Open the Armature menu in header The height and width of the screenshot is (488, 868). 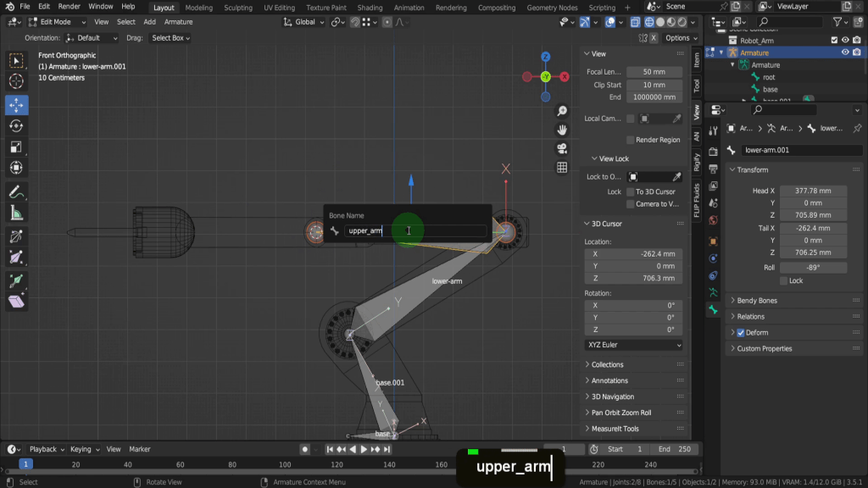[x=178, y=22]
